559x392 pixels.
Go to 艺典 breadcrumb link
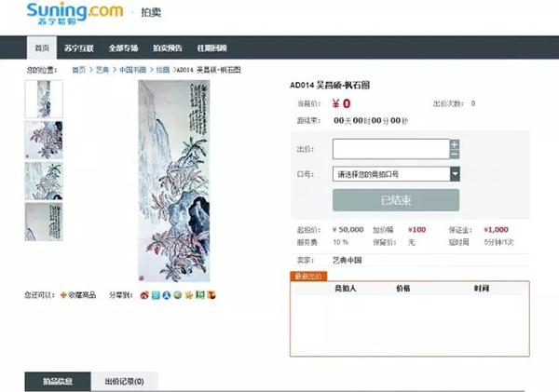pyautogui.click(x=102, y=70)
